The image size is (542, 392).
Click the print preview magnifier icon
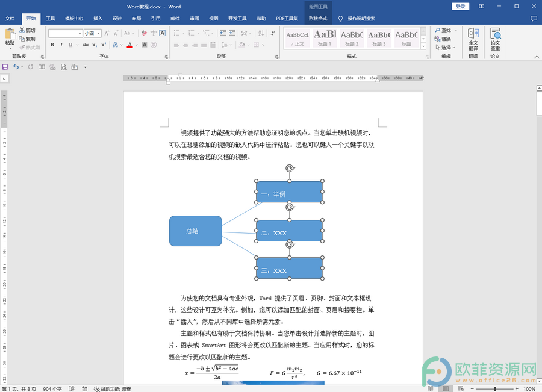pyautogui.click(x=64, y=67)
